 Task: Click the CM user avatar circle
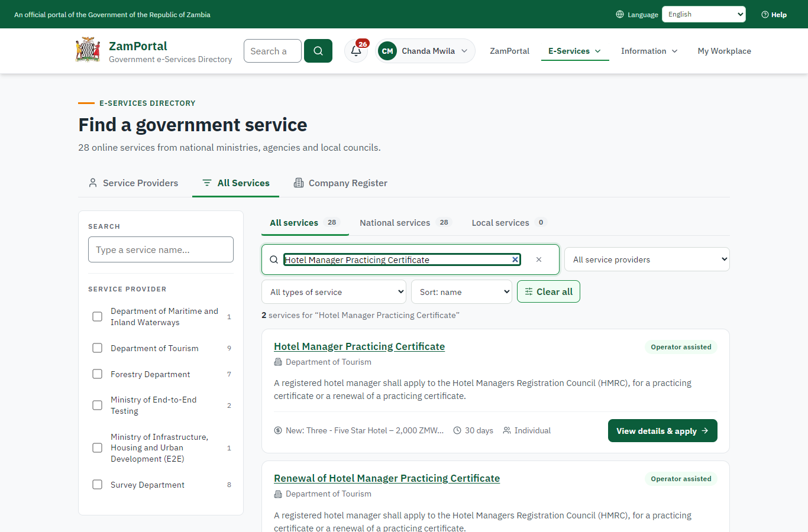pyautogui.click(x=387, y=51)
